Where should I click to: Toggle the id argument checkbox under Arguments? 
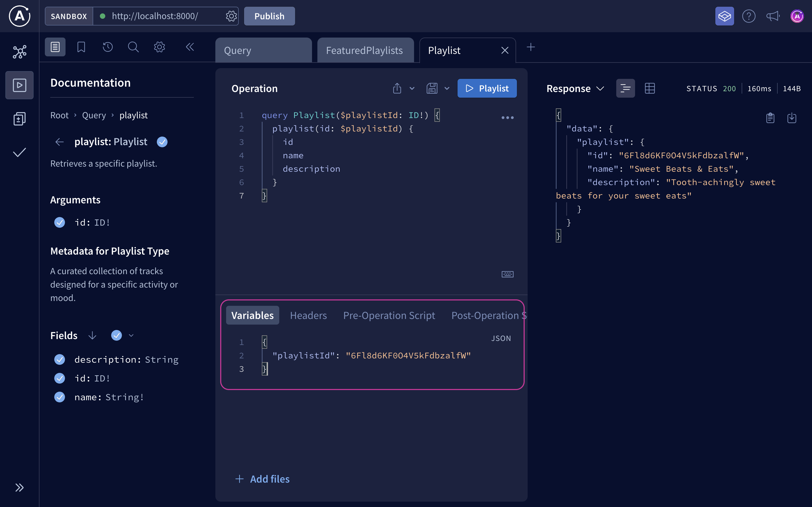[x=59, y=222]
